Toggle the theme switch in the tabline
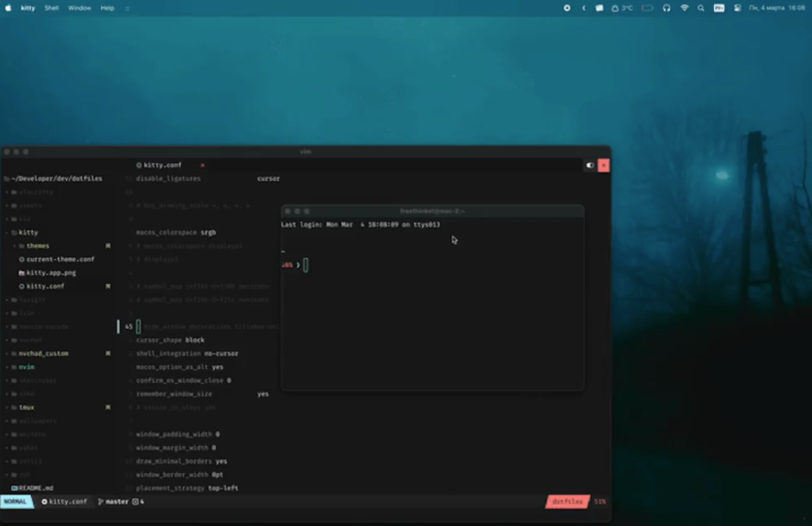812x526 pixels. point(590,165)
